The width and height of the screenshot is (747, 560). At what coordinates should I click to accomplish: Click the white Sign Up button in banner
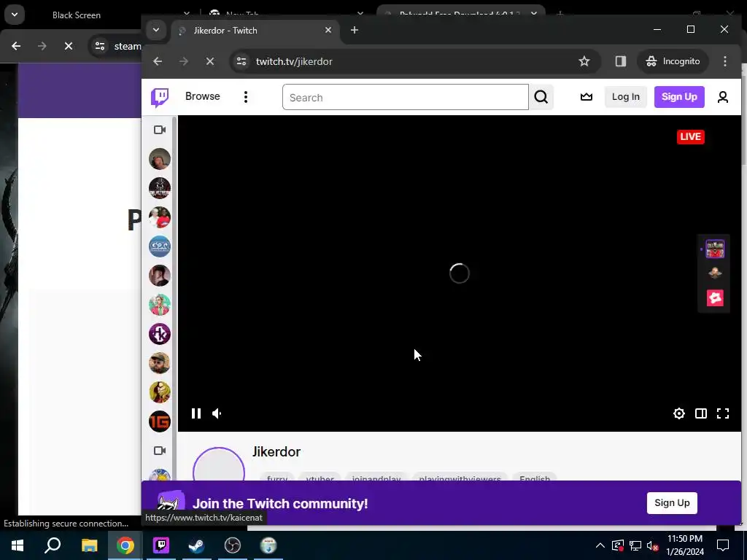(672, 503)
